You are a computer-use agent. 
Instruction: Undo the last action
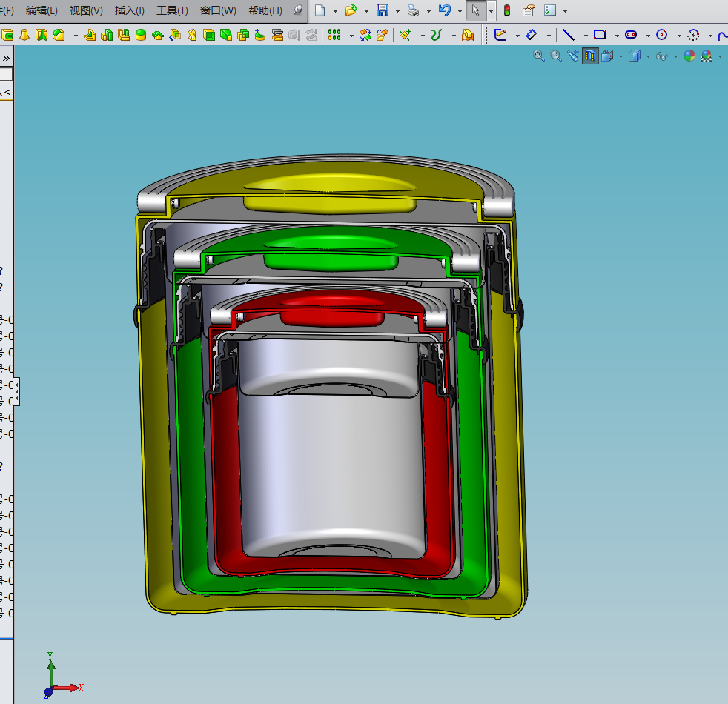(x=444, y=10)
